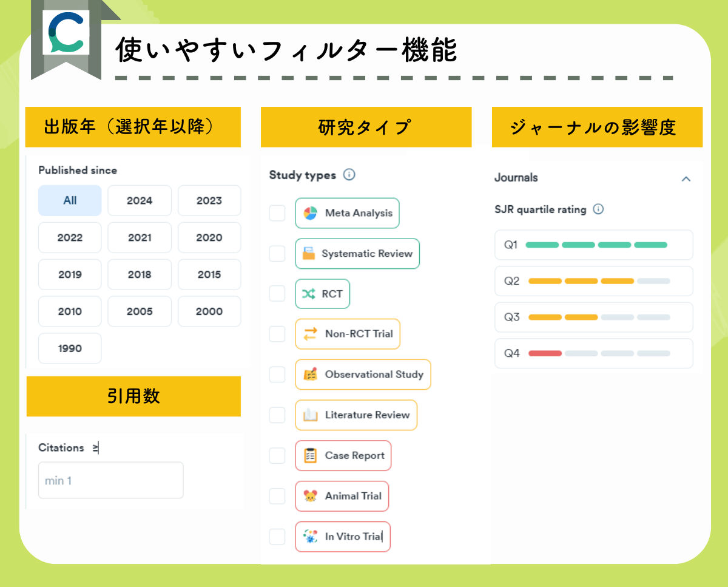This screenshot has height=587, width=728.
Task: Select the All published-since option
Action: pyautogui.click(x=70, y=200)
